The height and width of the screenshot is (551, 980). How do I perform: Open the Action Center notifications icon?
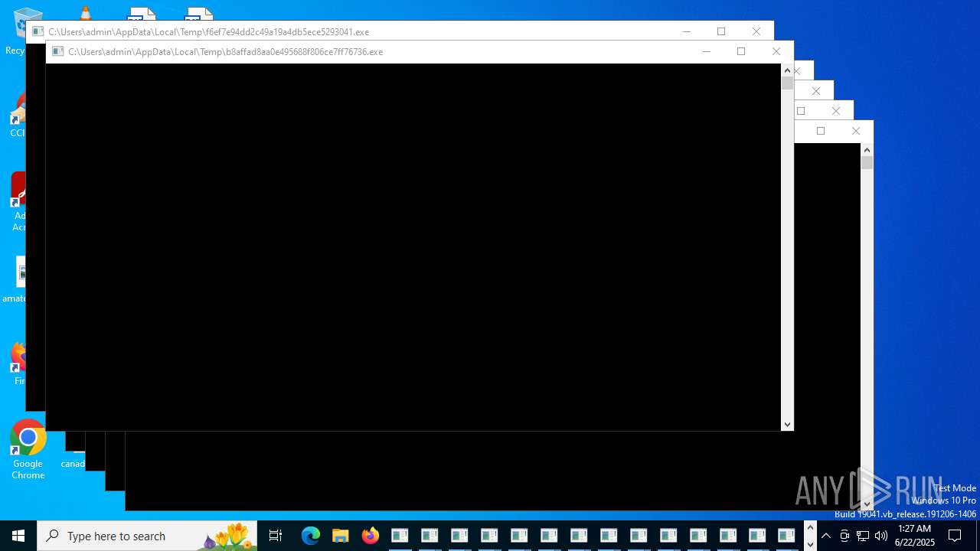pyautogui.click(x=955, y=536)
